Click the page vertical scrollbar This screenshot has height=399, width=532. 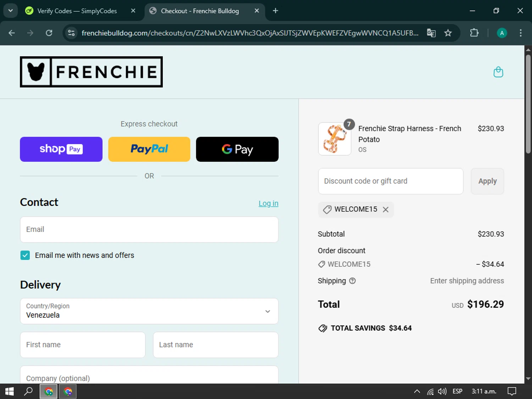tap(528, 104)
